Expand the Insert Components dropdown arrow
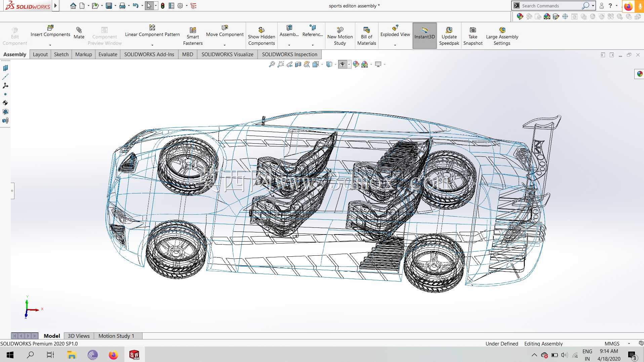The image size is (644, 362). pyautogui.click(x=50, y=45)
